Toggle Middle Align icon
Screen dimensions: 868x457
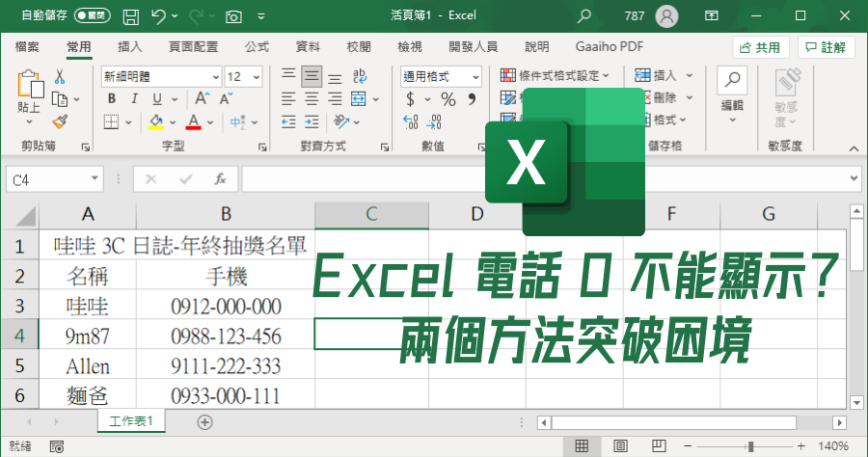click(x=312, y=76)
